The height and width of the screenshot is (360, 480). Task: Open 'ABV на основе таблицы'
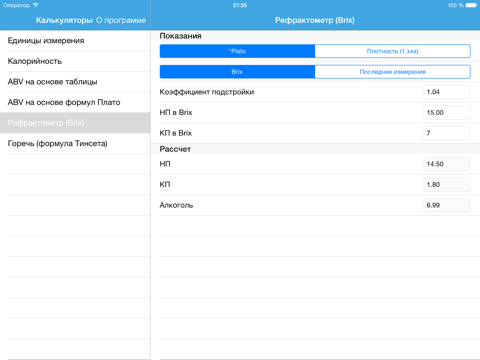(75, 82)
